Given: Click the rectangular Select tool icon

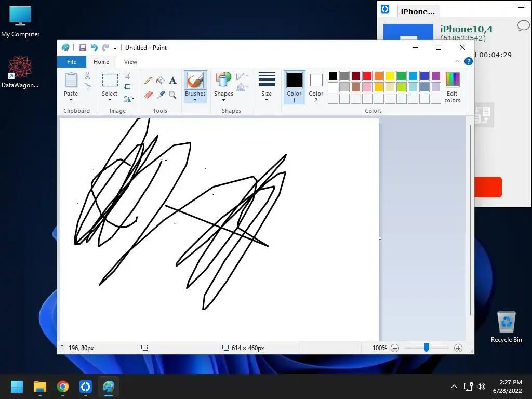Looking at the screenshot, I should coord(110,80).
